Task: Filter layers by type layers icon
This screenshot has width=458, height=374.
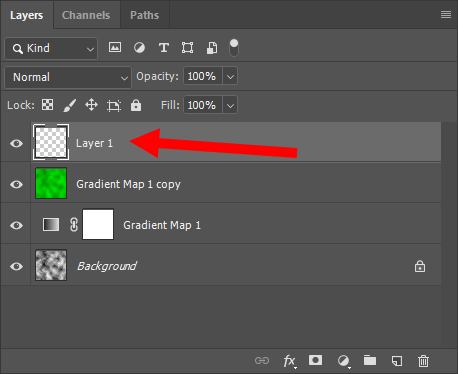Action: click(x=164, y=48)
